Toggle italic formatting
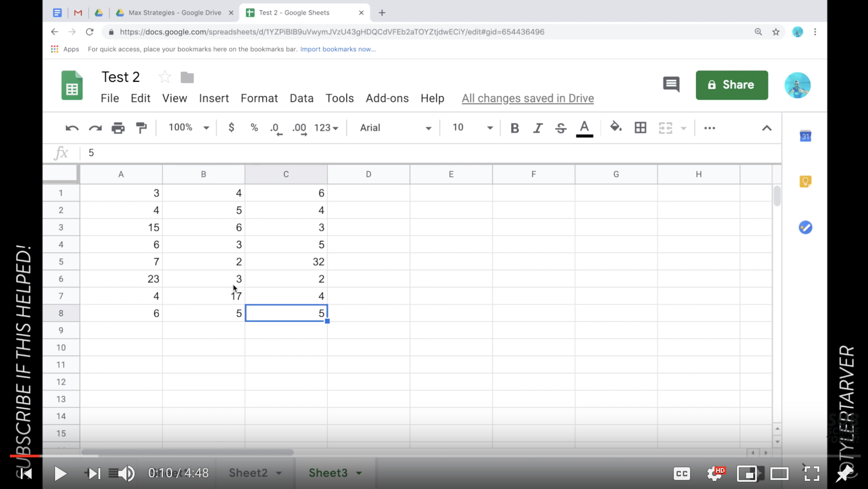Viewport: 868px width, 489px height. [x=537, y=128]
